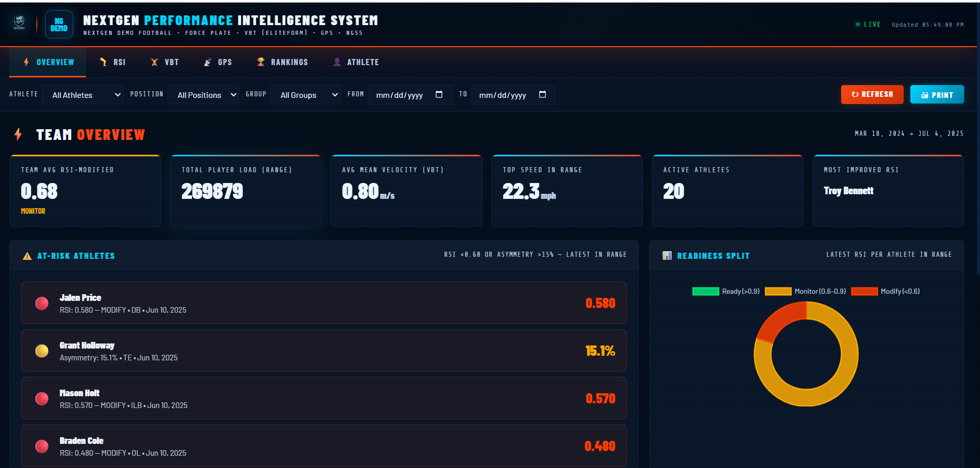Open the All Groups dropdown
The width and height of the screenshot is (980, 468).
point(306,95)
